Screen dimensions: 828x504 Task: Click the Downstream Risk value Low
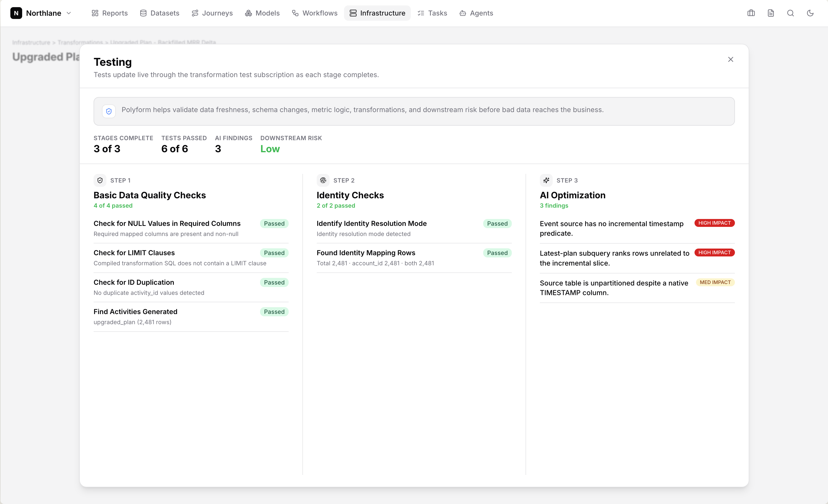tap(270, 149)
